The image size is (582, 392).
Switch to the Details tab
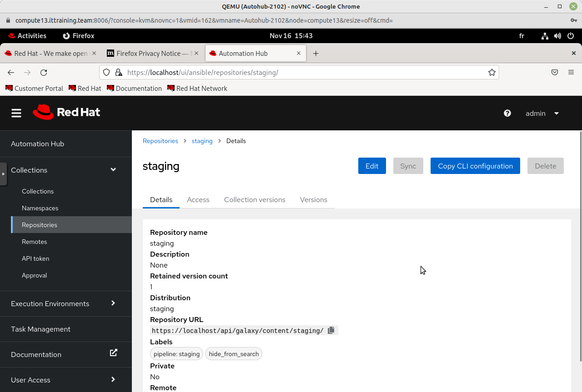coord(161,200)
